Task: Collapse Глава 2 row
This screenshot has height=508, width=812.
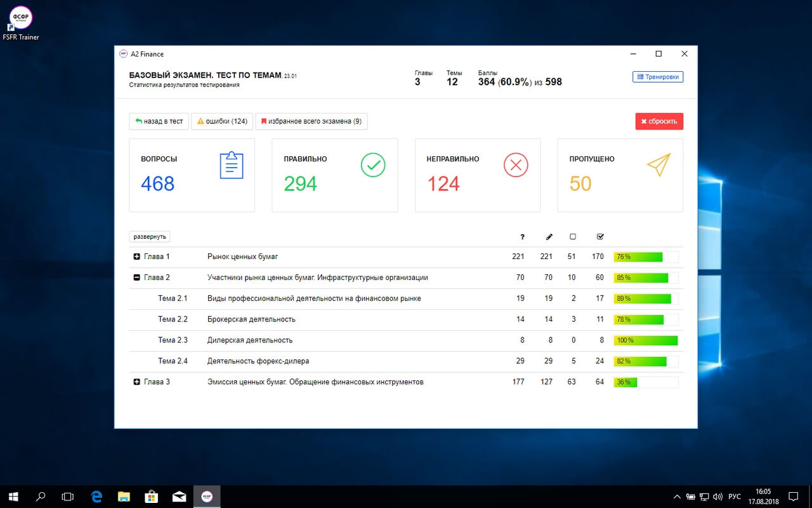Action: [x=136, y=277]
